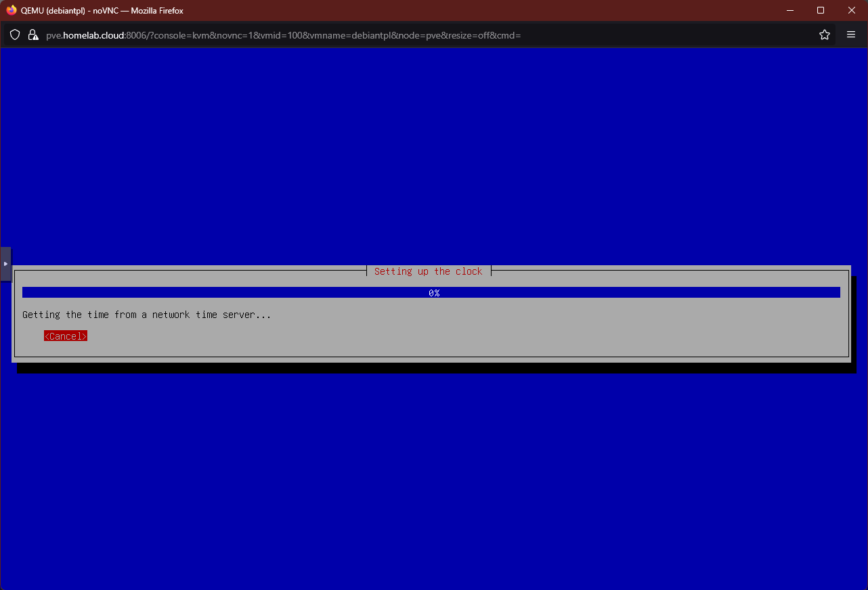Click the minimize icon in the title bar
Screen dimensions: 868x590
[x=789, y=10]
